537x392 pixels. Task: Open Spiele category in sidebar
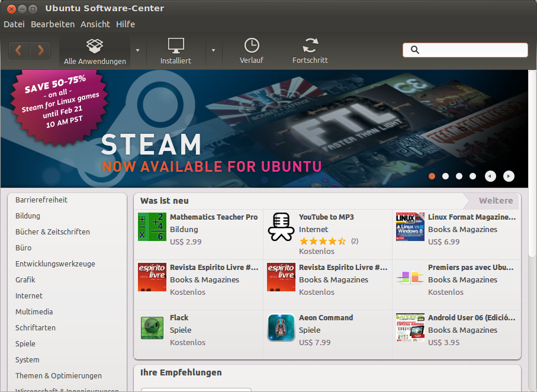[x=25, y=343]
